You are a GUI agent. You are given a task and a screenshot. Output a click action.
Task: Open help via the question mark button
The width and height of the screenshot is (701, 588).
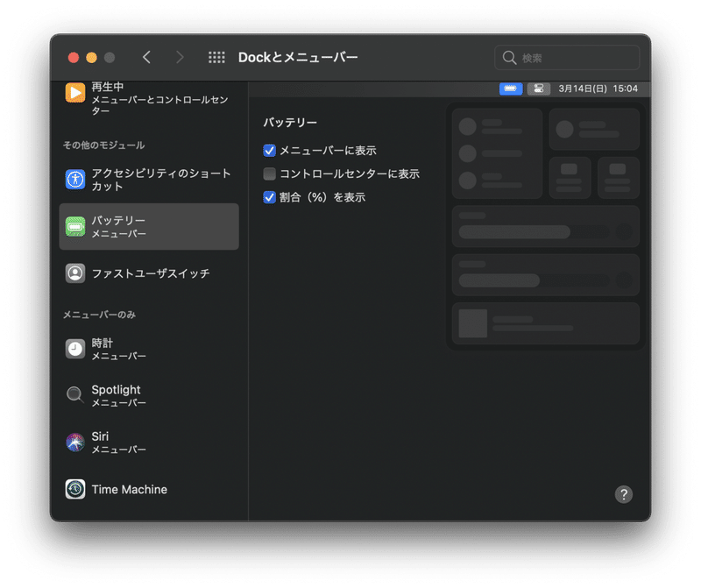pos(624,494)
